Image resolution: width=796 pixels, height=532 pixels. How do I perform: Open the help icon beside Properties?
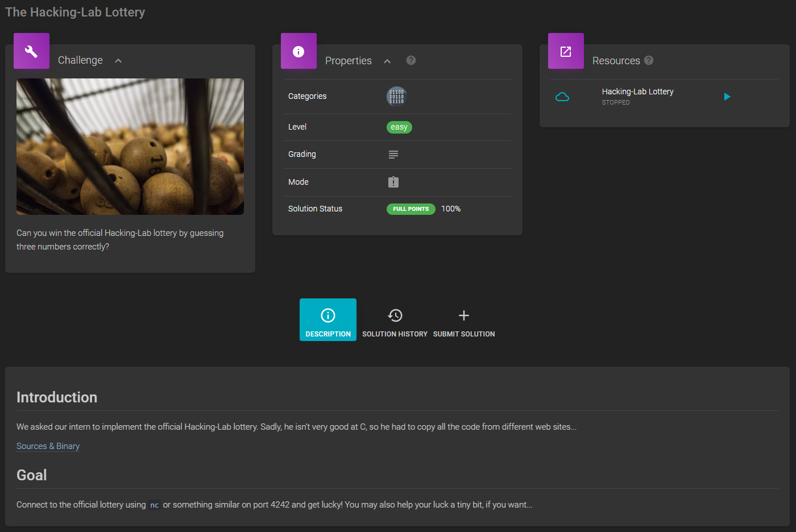pyautogui.click(x=411, y=60)
